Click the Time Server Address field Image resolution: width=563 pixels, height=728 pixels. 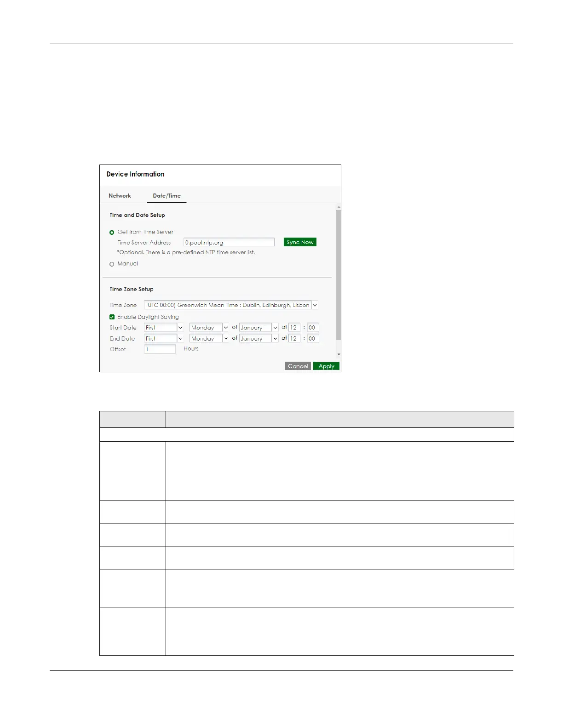(229, 243)
